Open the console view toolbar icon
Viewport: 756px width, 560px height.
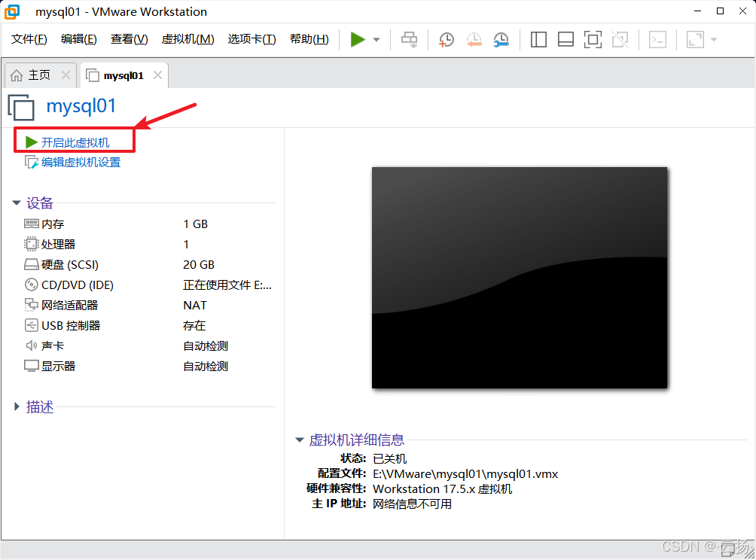click(x=657, y=40)
